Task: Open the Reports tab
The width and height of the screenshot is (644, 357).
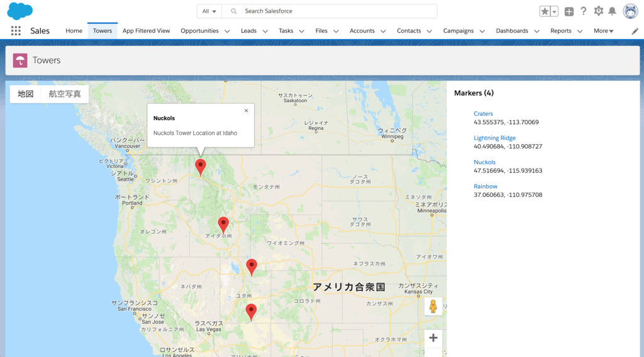Action: click(560, 31)
